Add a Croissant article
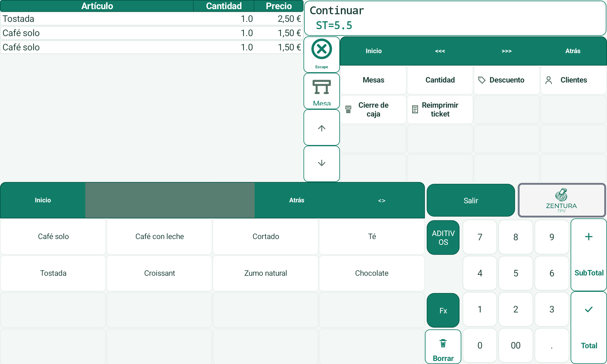Screen dimensions: 607x364 pos(159,273)
